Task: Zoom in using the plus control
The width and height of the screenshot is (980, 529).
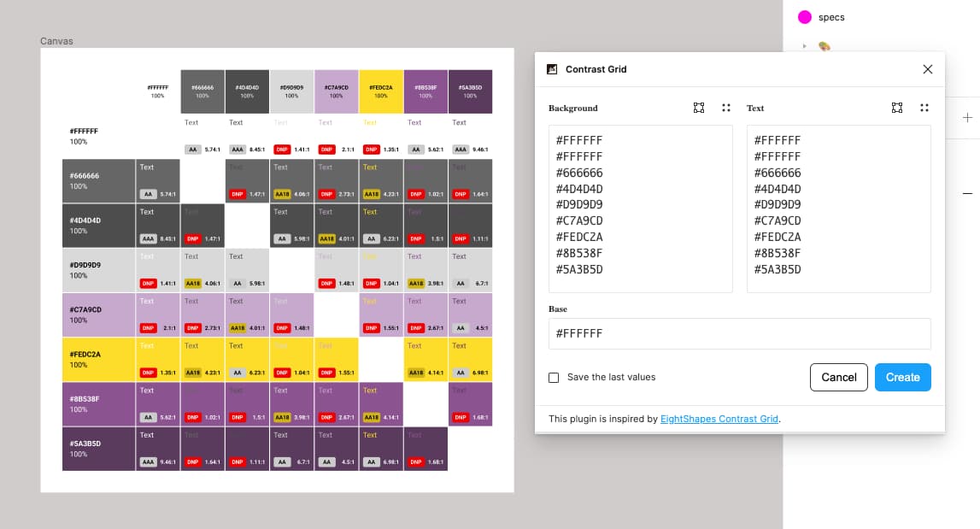Action: 966,117
